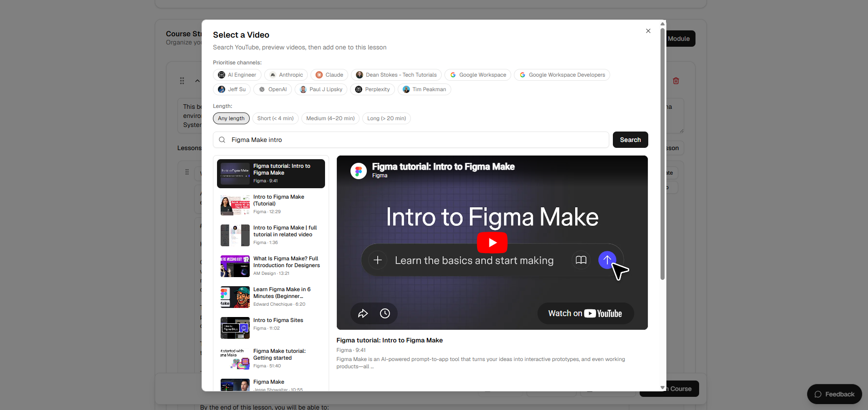Click the red delete module trash icon

click(x=676, y=81)
